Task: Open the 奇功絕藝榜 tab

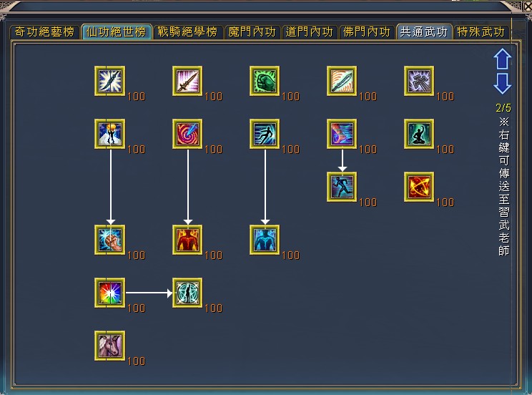Action: tap(44, 32)
